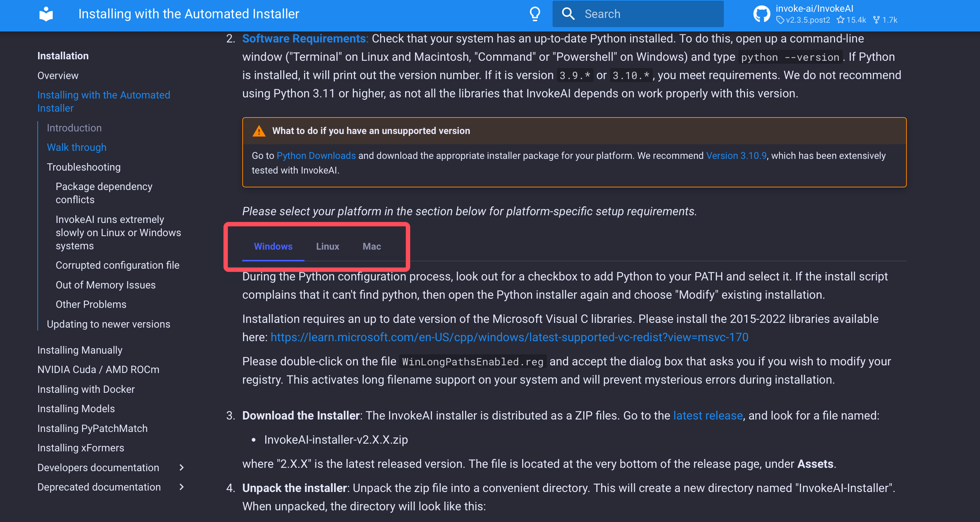Click the orange warning triangle icon
The width and height of the screenshot is (980, 522).
point(259,131)
